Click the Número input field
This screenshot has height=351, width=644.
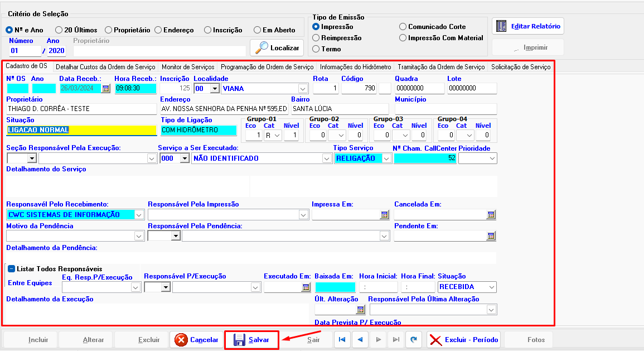pyautogui.click(x=25, y=51)
